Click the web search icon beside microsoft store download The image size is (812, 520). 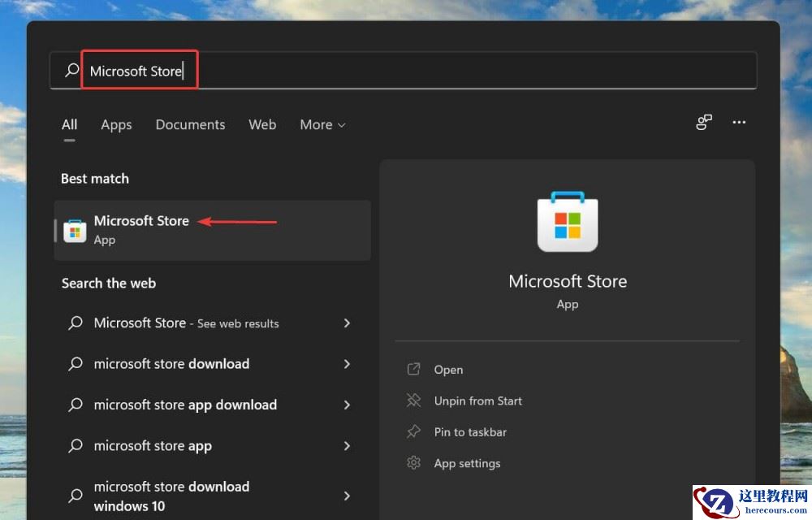tap(75, 364)
